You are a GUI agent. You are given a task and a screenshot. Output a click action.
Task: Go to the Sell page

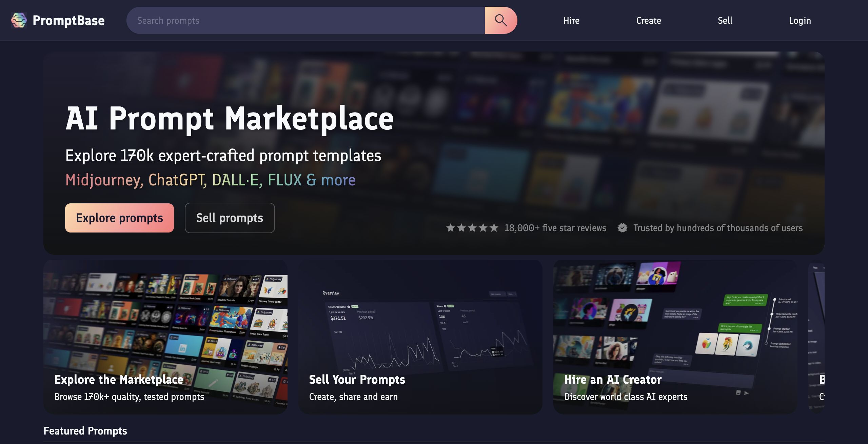725,21
